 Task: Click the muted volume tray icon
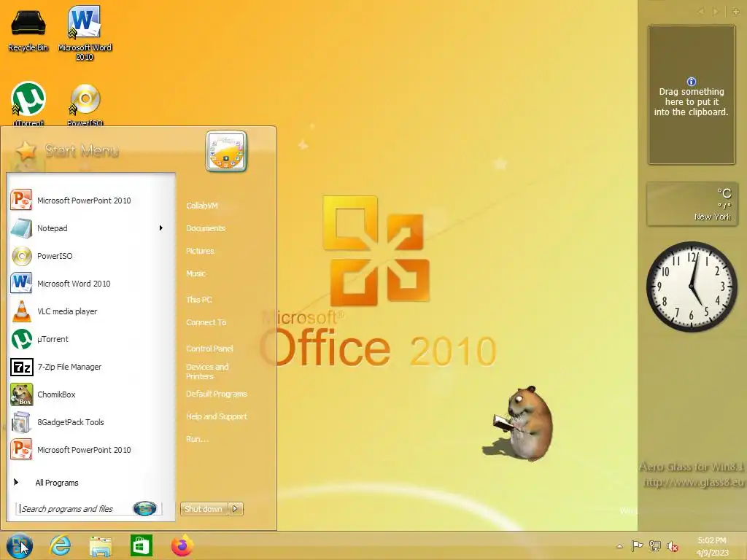pyautogui.click(x=672, y=546)
